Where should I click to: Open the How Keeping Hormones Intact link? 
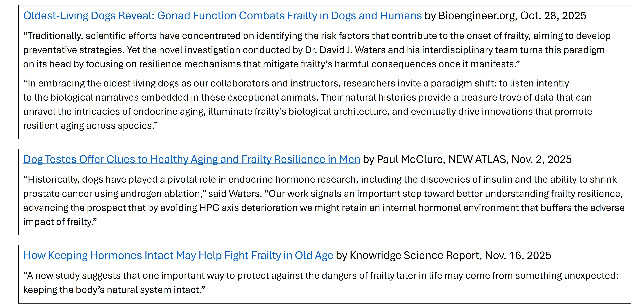pos(178,255)
